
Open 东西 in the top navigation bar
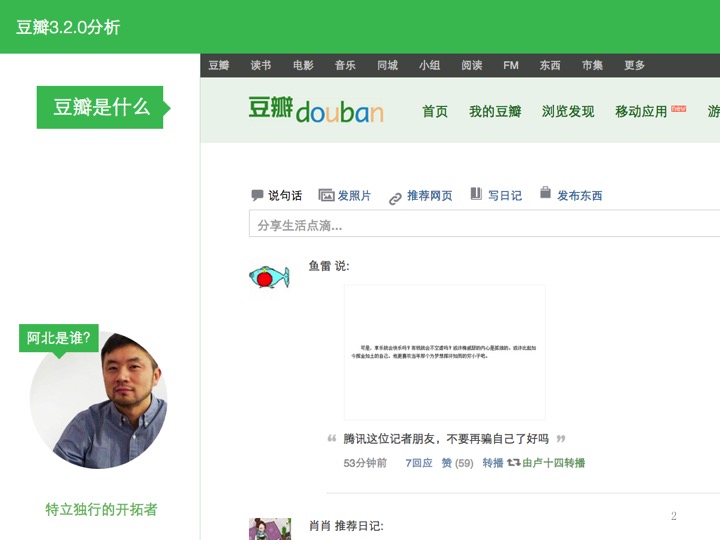(550, 65)
